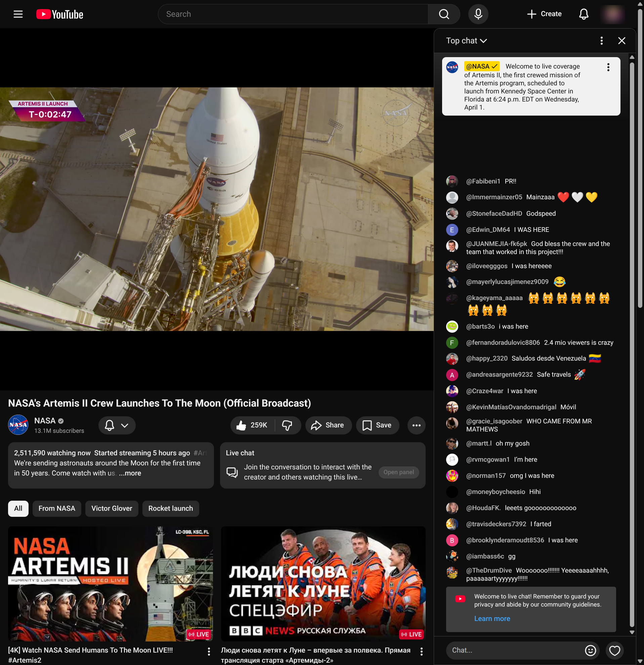Click the @Craze4war username
The height and width of the screenshot is (665, 644).
point(485,391)
